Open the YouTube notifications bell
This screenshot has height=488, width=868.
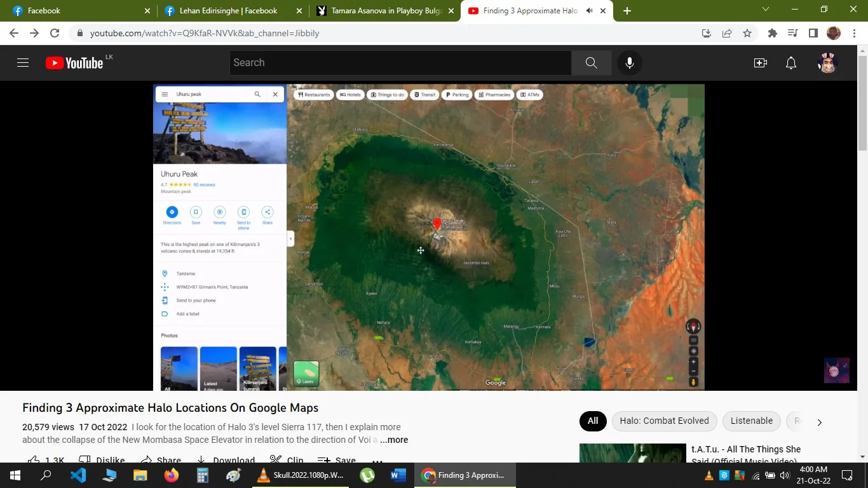791,63
